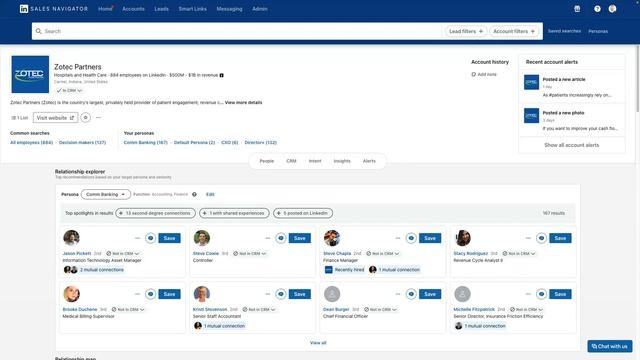The height and width of the screenshot is (360, 640).
Task: Open the more options ellipsis under account description
Action: click(x=98, y=118)
